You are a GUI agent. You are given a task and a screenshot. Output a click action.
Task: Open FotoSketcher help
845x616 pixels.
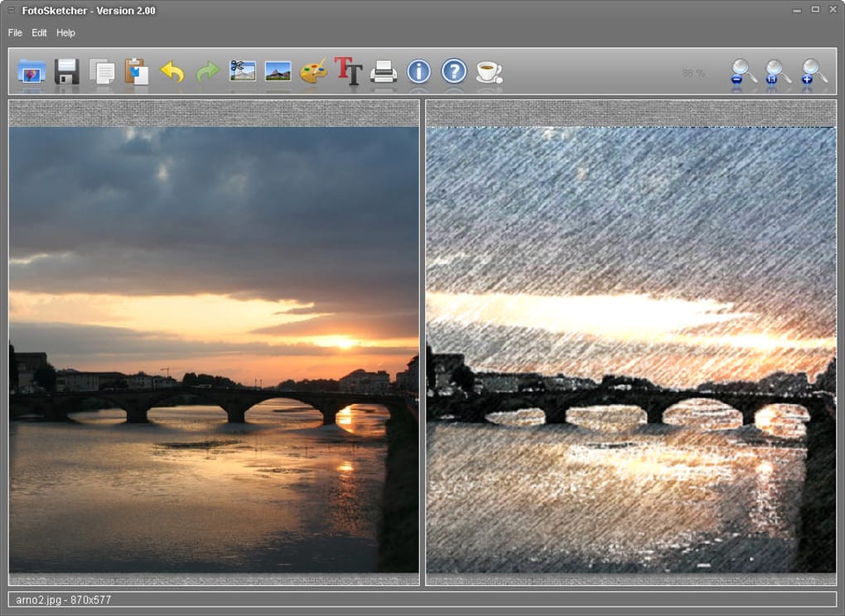452,72
